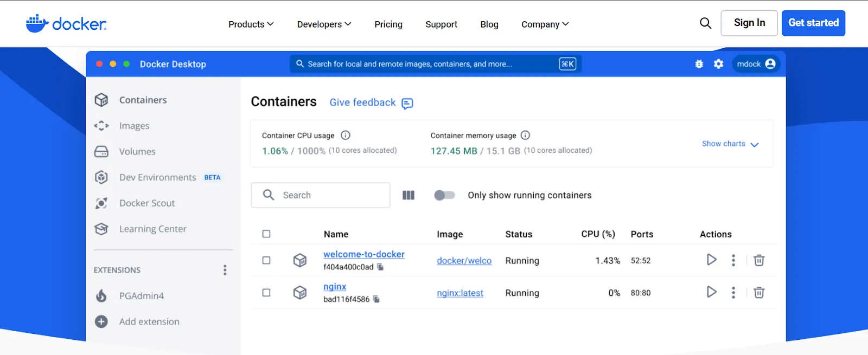The width and height of the screenshot is (868, 355).
Task: Click the 80:80 port mapping
Action: click(641, 293)
